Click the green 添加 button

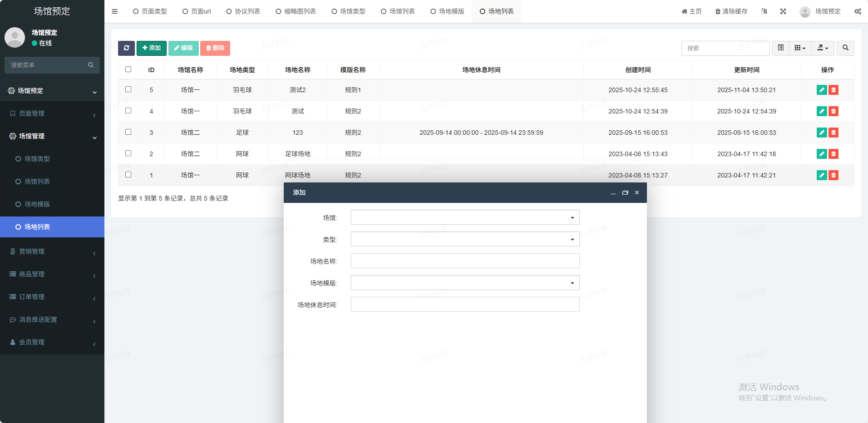click(152, 48)
